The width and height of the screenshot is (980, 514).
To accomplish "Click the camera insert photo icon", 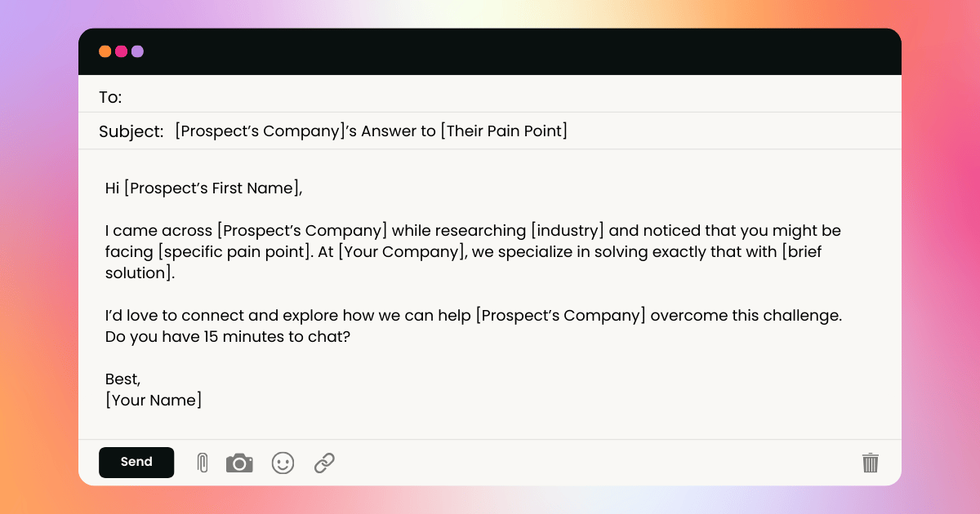I will [x=239, y=463].
